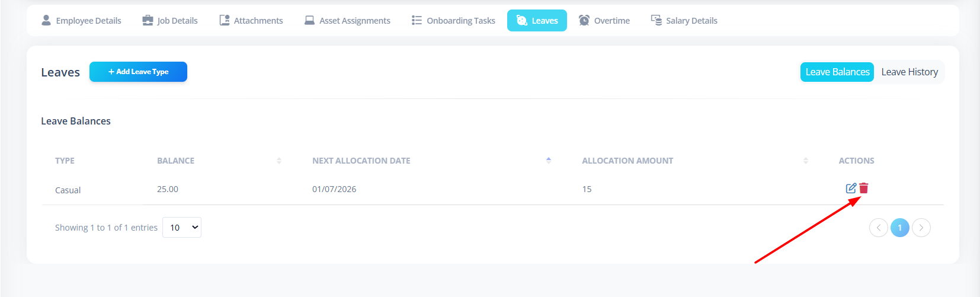
Task: Open the Attachments tab
Action: 251,21
